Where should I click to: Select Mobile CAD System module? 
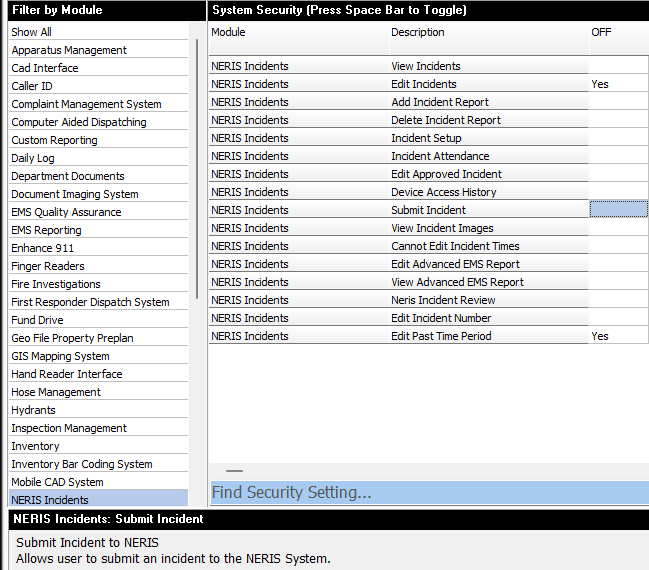point(99,482)
